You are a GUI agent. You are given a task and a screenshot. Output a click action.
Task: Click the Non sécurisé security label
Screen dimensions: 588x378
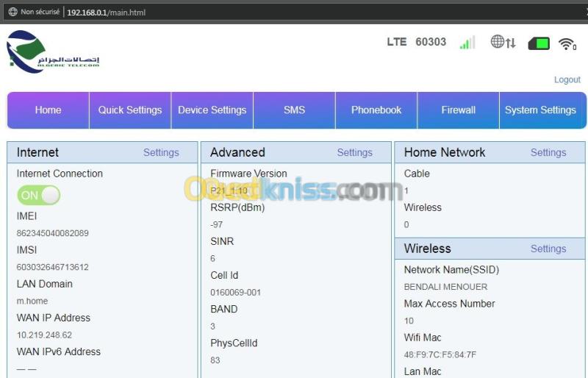[40, 12]
